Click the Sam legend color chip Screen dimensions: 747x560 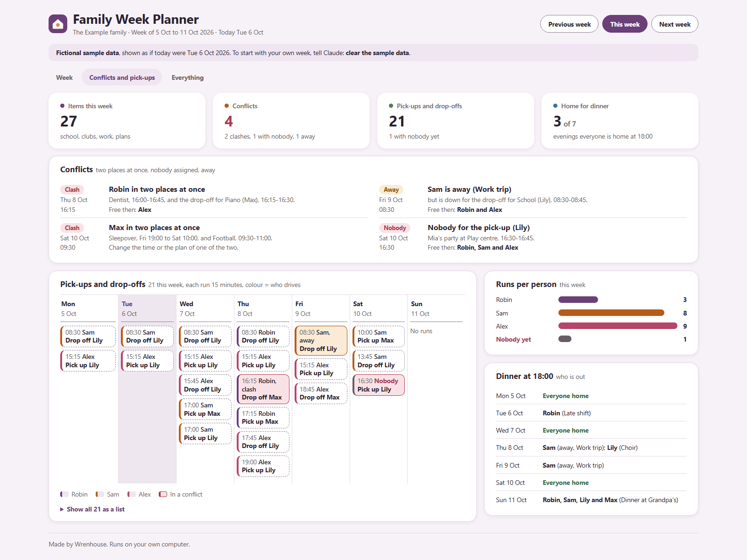100,494
